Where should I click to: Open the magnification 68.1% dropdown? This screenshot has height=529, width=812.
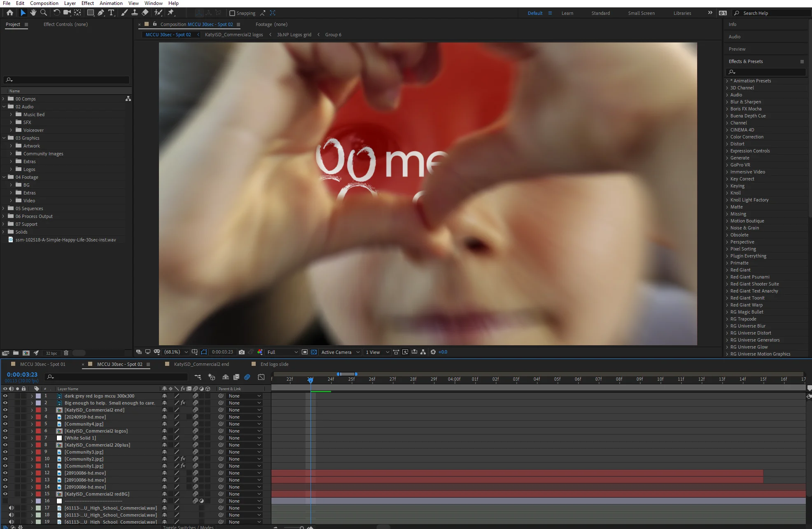pyautogui.click(x=176, y=352)
